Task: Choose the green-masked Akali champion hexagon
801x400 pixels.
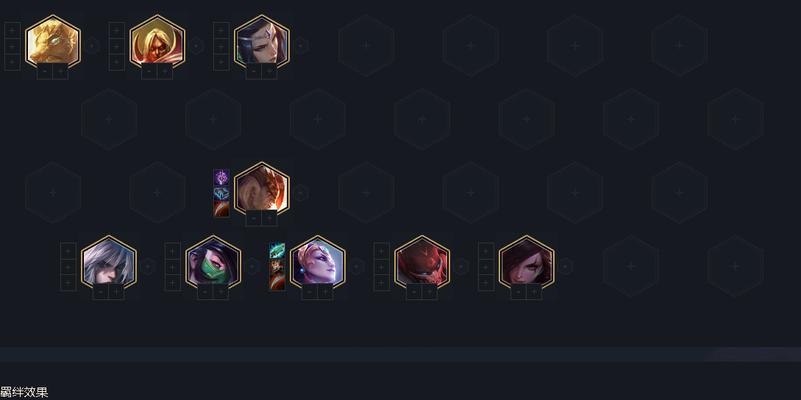Action: [213, 263]
